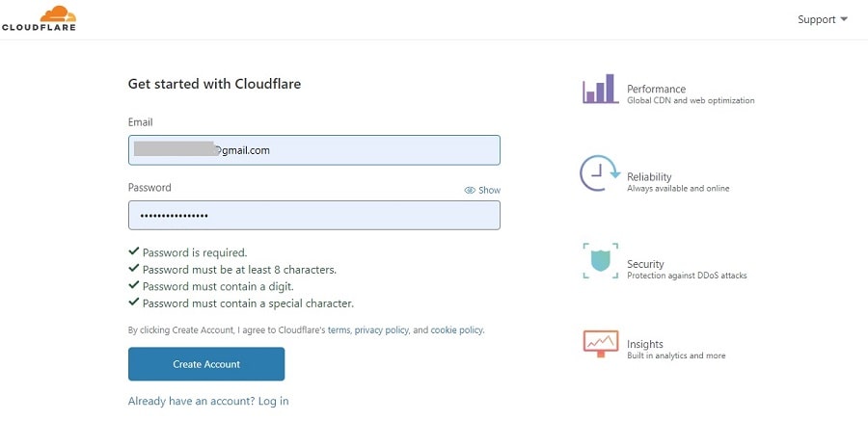This screenshot has width=868, height=421.
Task: Click the Support dropdown arrow
Action: [x=844, y=19]
